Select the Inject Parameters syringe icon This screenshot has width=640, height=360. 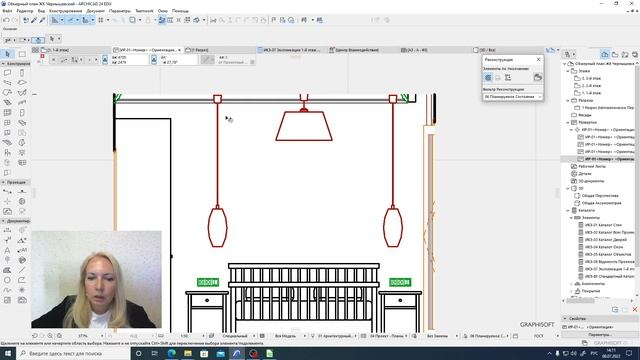coord(42,20)
